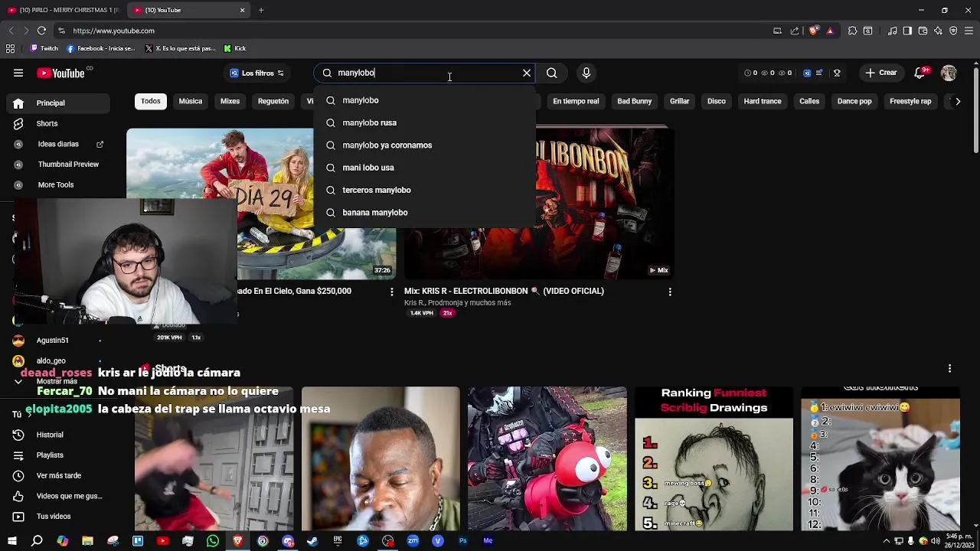Close the YouTube browser tab

tap(243, 10)
